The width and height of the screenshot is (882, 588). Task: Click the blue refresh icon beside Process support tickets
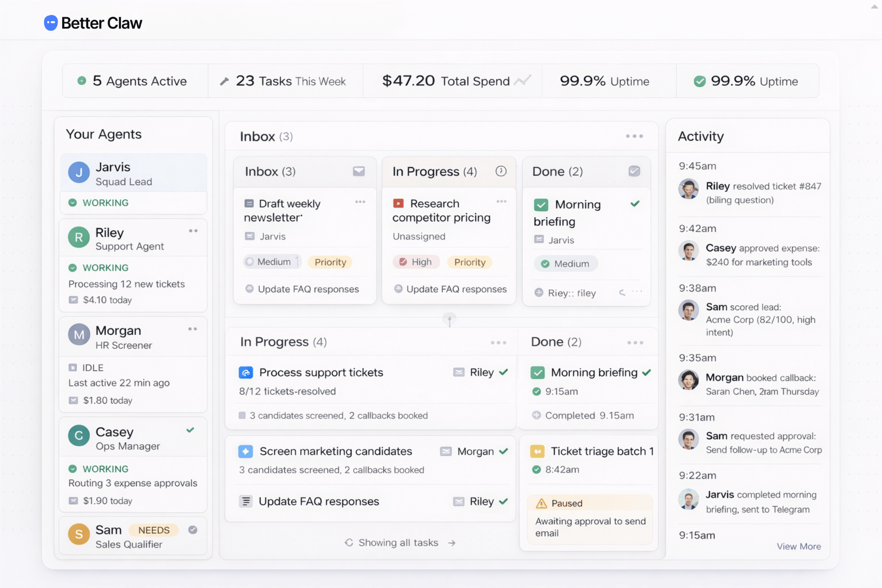pos(246,372)
